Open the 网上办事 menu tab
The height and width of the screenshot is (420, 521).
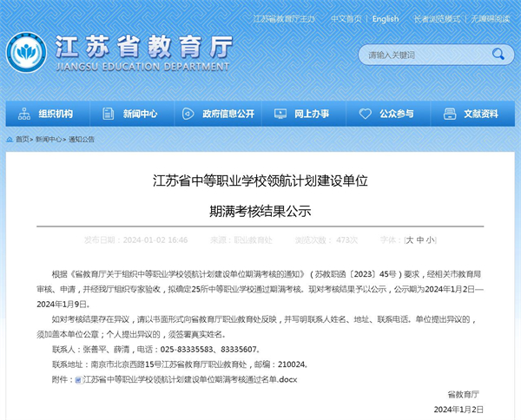click(311, 114)
